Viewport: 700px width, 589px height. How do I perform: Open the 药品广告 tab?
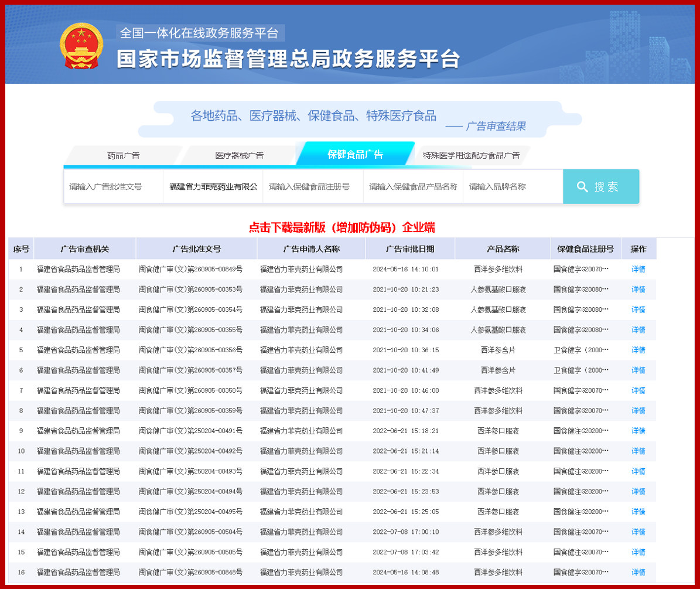point(123,155)
